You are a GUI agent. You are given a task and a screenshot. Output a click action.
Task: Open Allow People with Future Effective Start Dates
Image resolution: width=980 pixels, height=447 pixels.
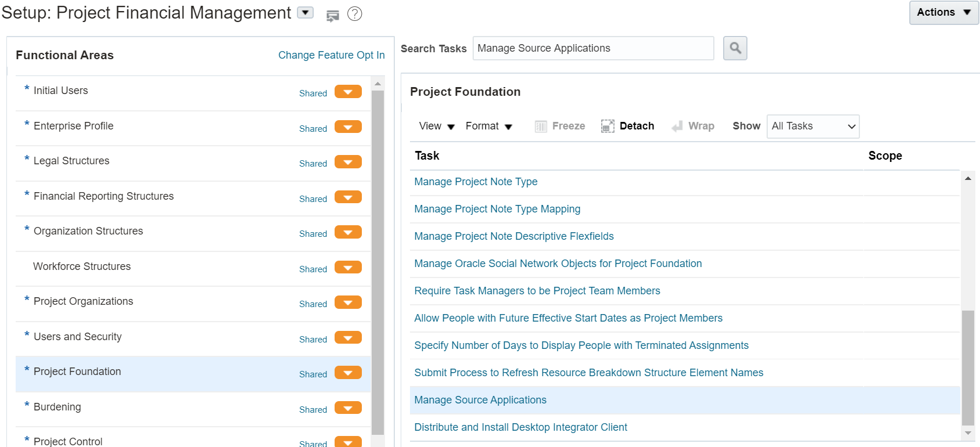(568, 318)
